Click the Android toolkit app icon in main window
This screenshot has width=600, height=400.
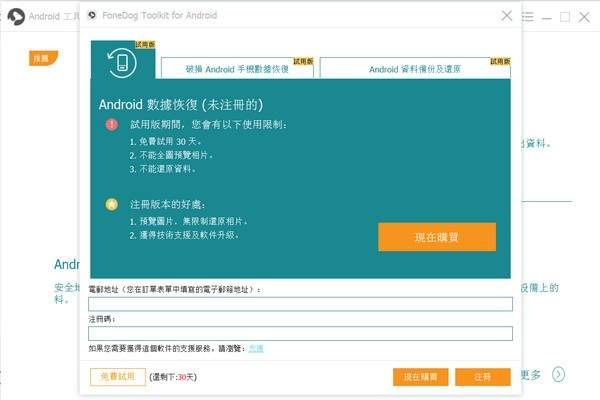(15, 16)
